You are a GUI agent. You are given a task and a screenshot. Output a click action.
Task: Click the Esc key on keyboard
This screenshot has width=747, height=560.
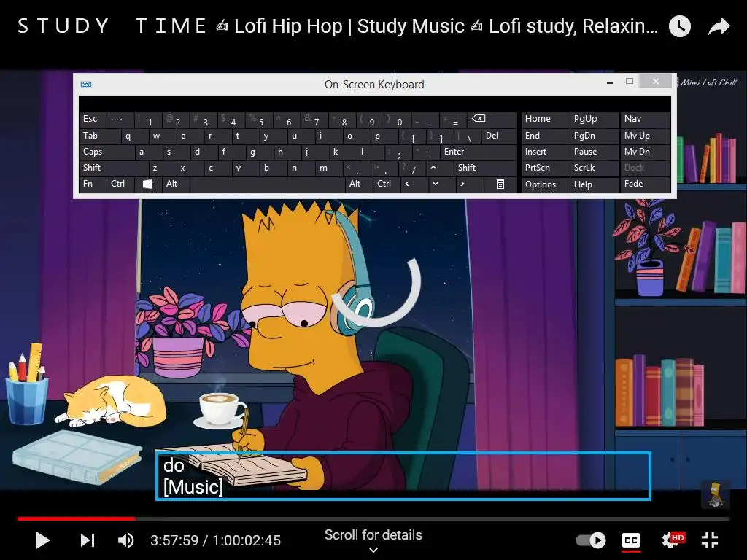pyautogui.click(x=93, y=120)
